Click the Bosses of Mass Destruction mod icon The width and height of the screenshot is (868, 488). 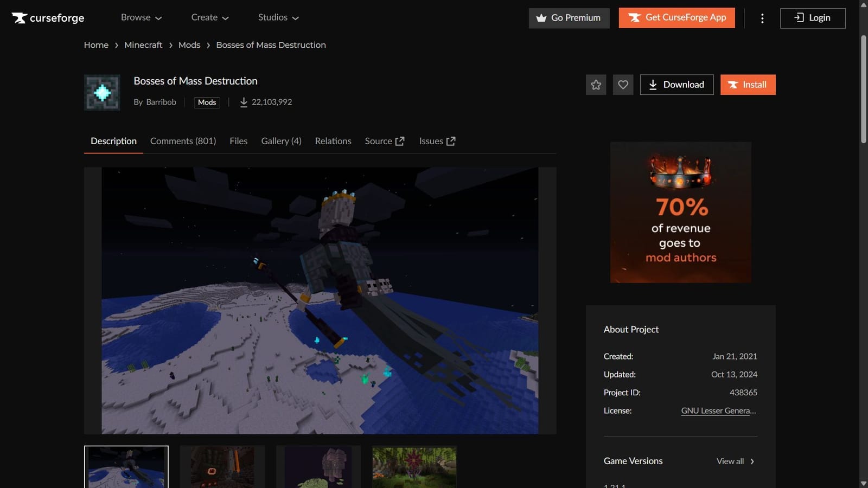102,93
